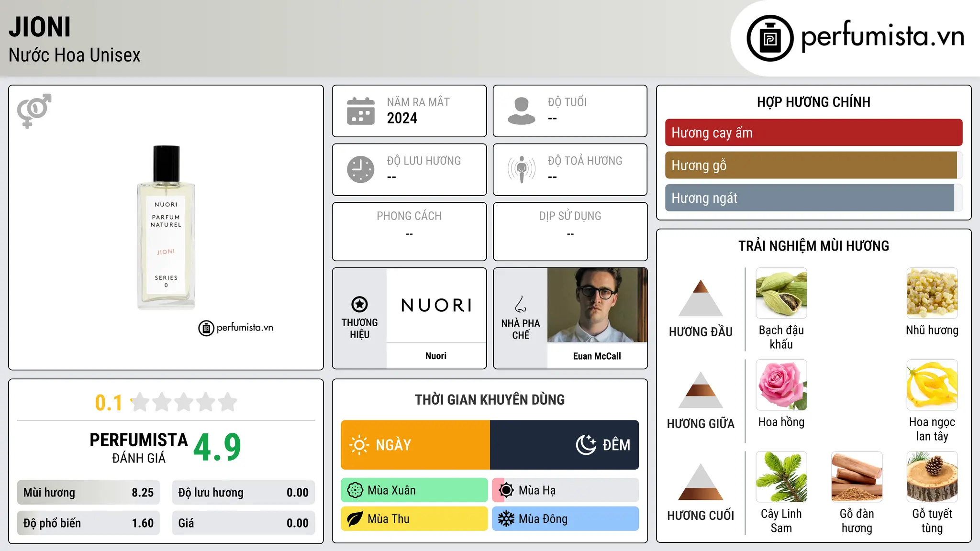The height and width of the screenshot is (551, 980).
Task: Click the pyramid icon above Hương cuối
Action: coord(701,482)
